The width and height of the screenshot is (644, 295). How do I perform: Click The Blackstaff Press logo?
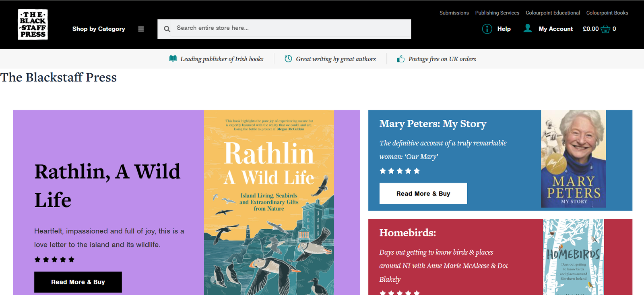coord(33,25)
